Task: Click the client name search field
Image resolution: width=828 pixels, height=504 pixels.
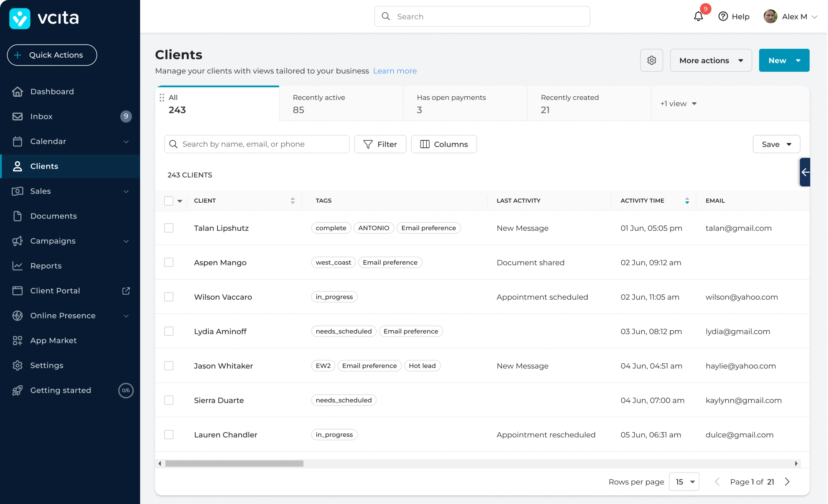Action: (257, 144)
